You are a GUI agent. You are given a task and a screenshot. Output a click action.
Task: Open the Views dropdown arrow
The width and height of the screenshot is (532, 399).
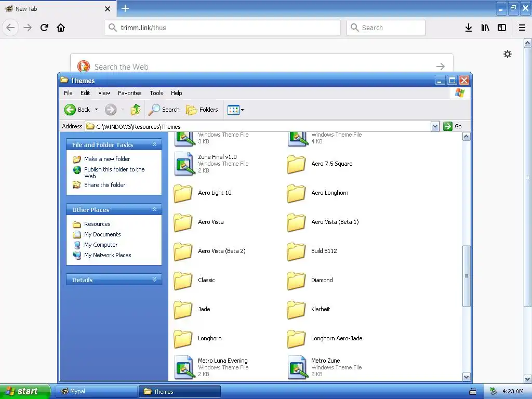click(242, 110)
